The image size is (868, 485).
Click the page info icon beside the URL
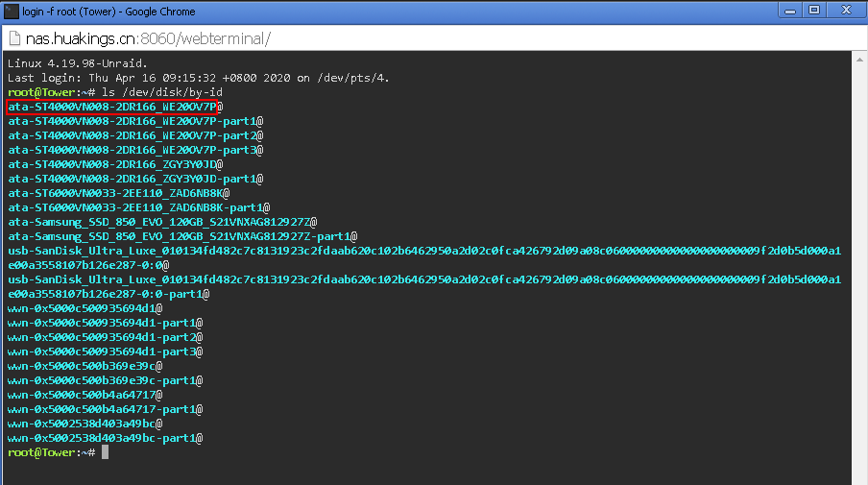click(14, 38)
